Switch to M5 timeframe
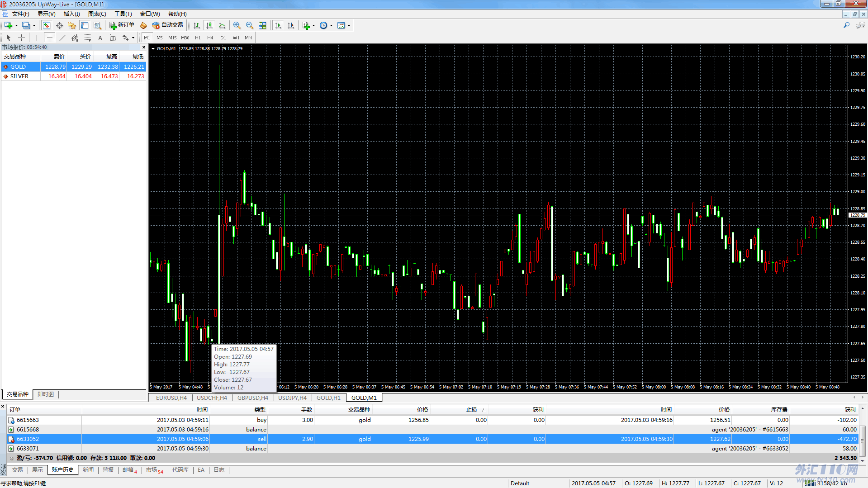Image resolution: width=868 pixels, height=488 pixels. coord(160,38)
